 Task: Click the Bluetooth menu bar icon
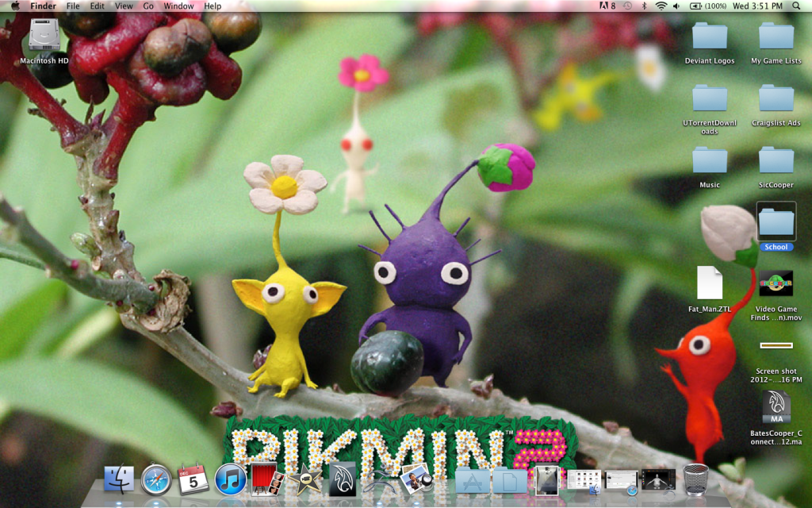click(x=644, y=6)
